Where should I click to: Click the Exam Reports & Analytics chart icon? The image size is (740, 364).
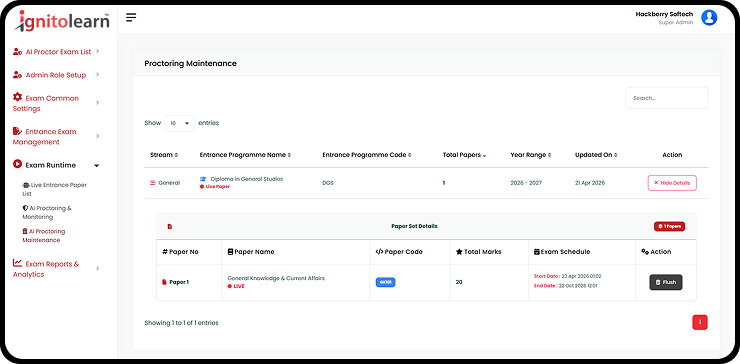tap(17, 263)
